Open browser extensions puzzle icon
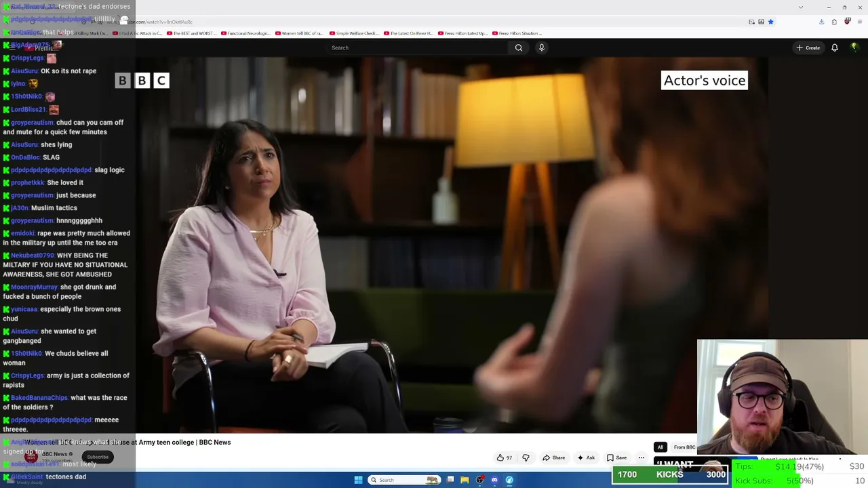Image resolution: width=868 pixels, height=488 pixels. tap(834, 22)
